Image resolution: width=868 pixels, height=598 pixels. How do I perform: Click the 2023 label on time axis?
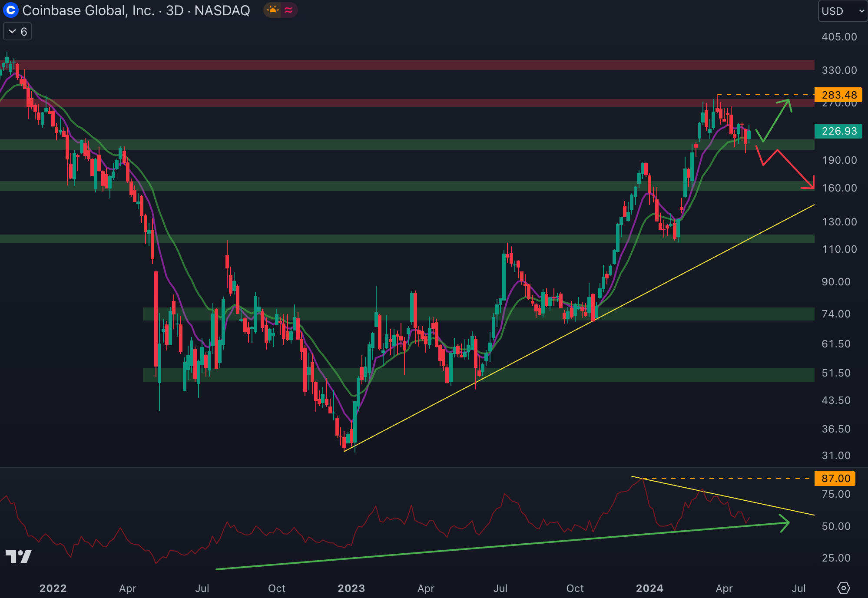click(351, 588)
